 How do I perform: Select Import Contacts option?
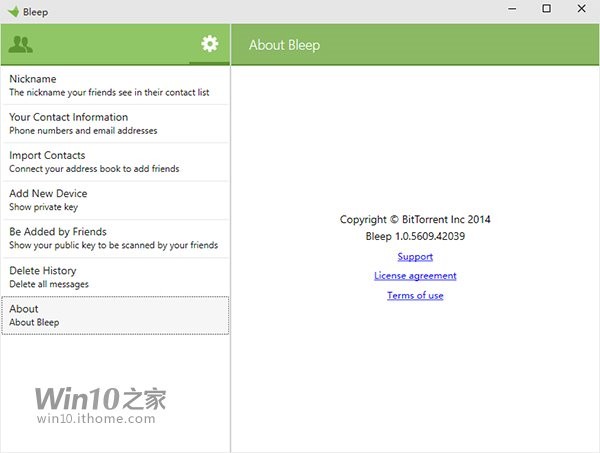[116, 162]
